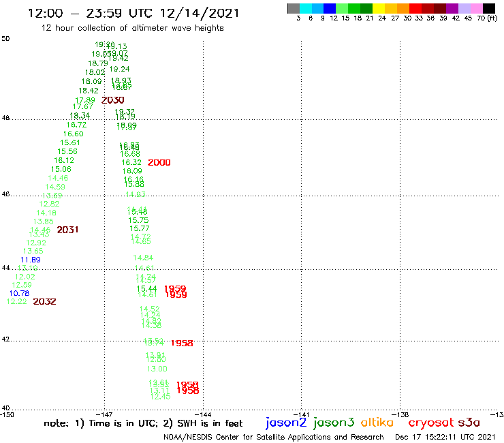This screenshot has height=443, width=504.
Task: Click wave height value 14.84
Action: 143,258
